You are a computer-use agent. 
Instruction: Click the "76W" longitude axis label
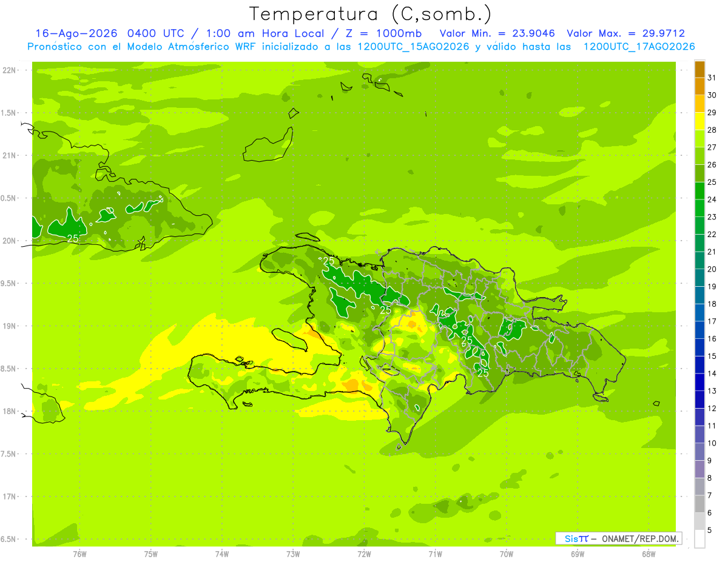tap(79, 554)
